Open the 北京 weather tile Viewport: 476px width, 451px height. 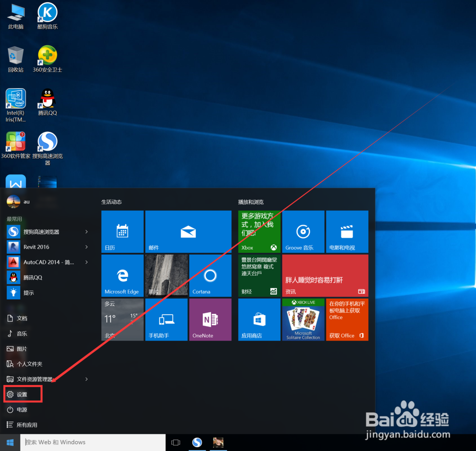[122, 320]
